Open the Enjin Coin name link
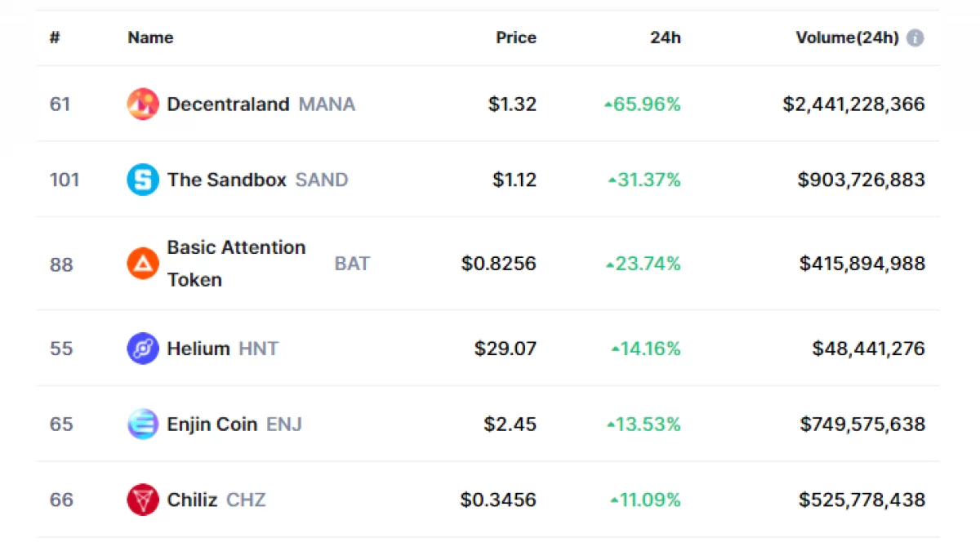The width and height of the screenshot is (980, 551). pyautogui.click(x=212, y=424)
